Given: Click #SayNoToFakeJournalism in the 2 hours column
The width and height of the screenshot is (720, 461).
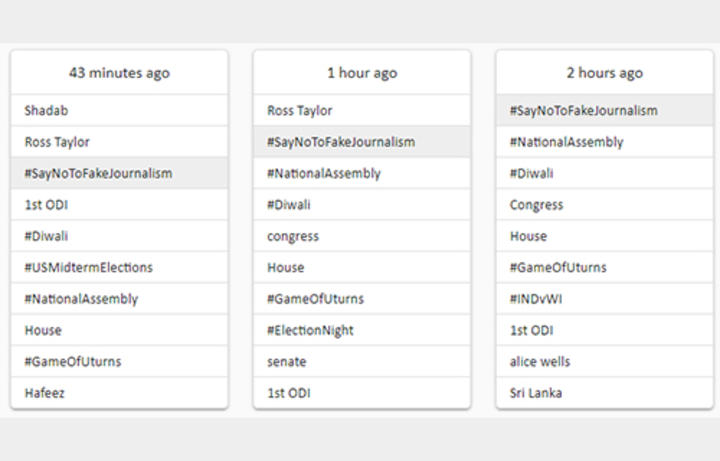Looking at the screenshot, I should pyautogui.click(x=583, y=111).
